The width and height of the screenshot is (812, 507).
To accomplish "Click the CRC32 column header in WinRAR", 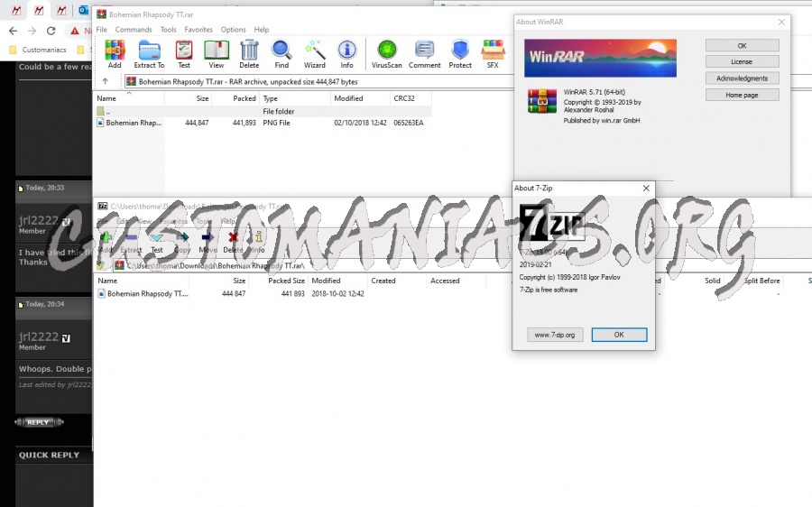I will 411,98.
